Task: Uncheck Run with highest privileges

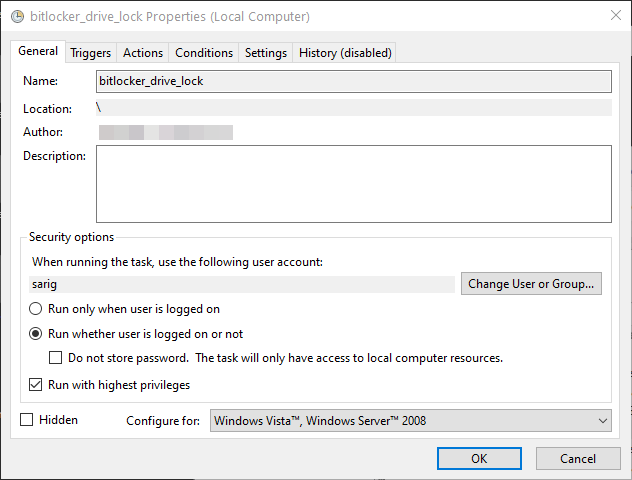Action: click(35, 385)
